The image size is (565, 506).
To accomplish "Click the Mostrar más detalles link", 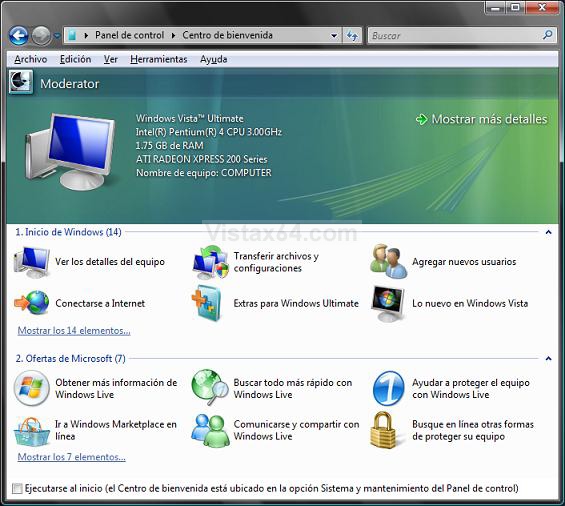I will pyautogui.click(x=489, y=119).
